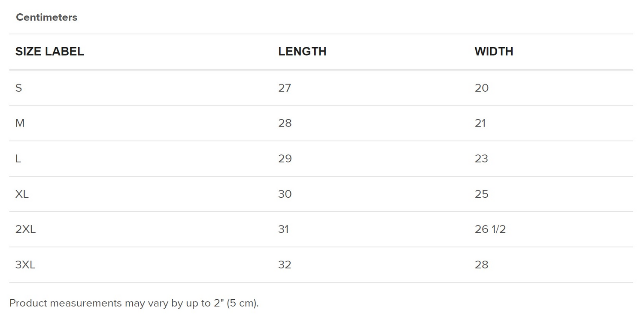Click the width value 21 for size M

(x=480, y=123)
